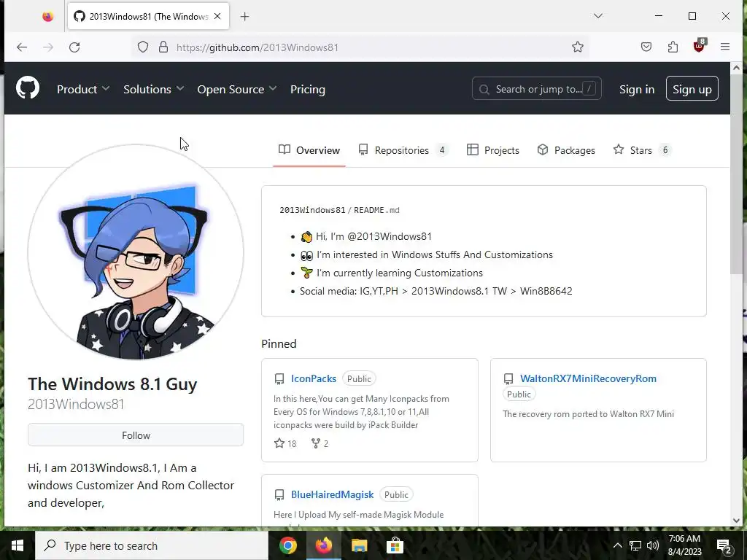Open File Explorer from taskbar
Viewport: 747px width, 560px height.
(x=359, y=545)
